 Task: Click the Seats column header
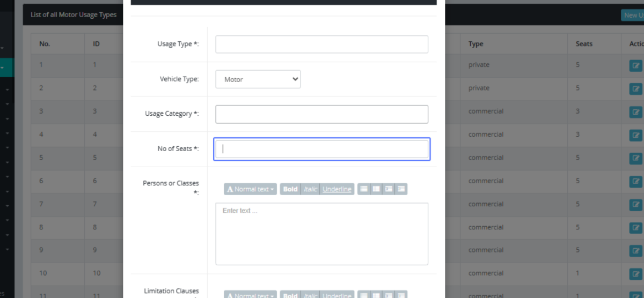coord(584,44)
